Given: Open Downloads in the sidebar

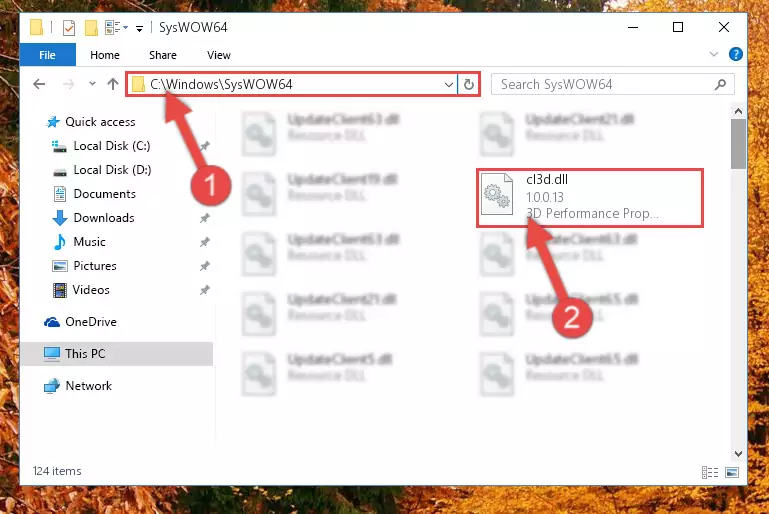Looking at the screenshot, I should [x=103, y=218].
